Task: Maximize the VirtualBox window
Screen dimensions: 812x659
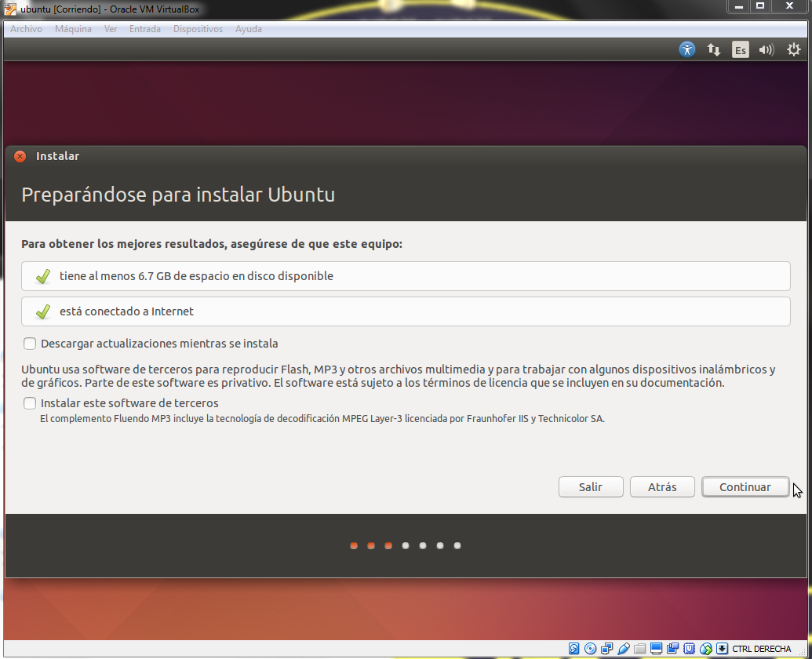Action: (760, 6)
